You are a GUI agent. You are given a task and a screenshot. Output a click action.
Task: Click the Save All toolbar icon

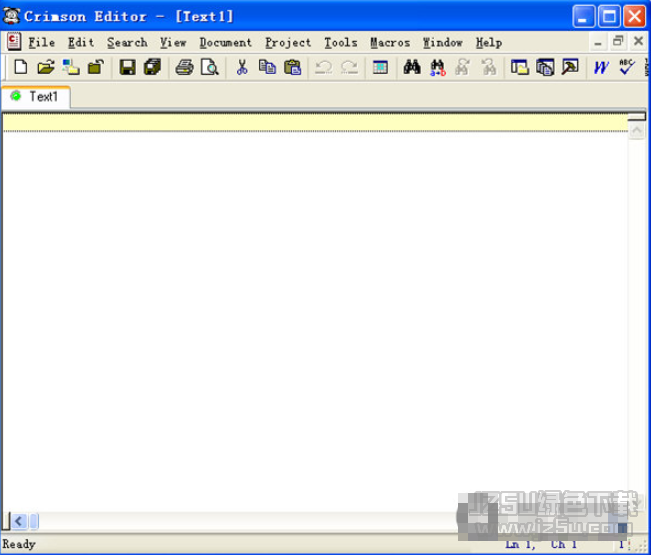152,67
